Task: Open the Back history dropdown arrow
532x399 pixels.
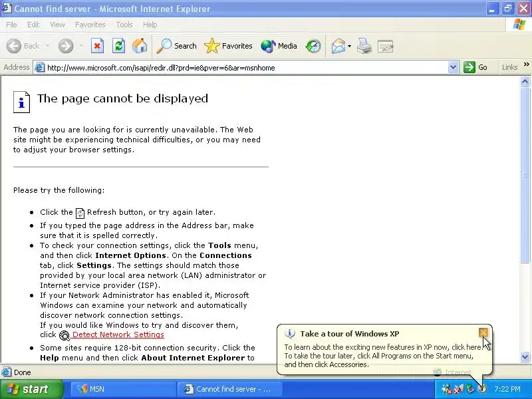Action: click(x=47, y=46)
